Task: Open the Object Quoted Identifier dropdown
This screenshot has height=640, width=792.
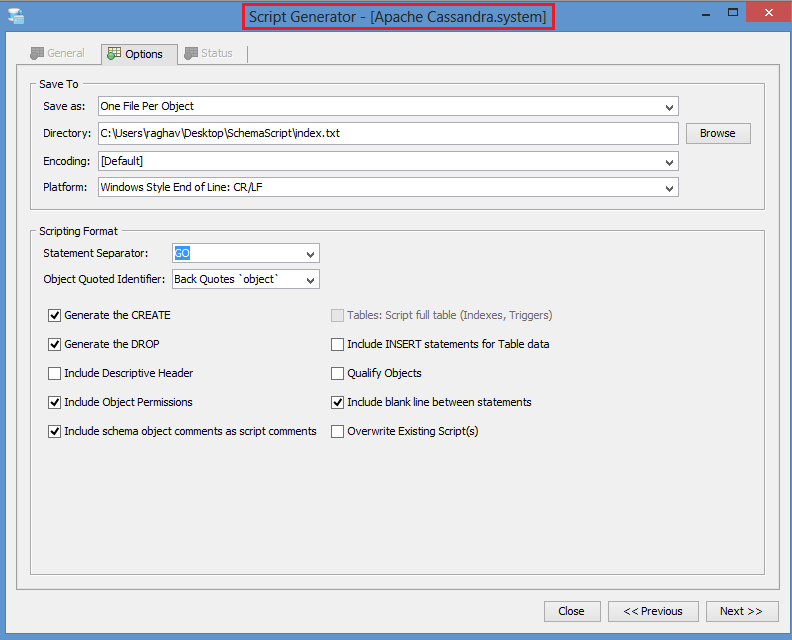Action: (x=245, y=279)
